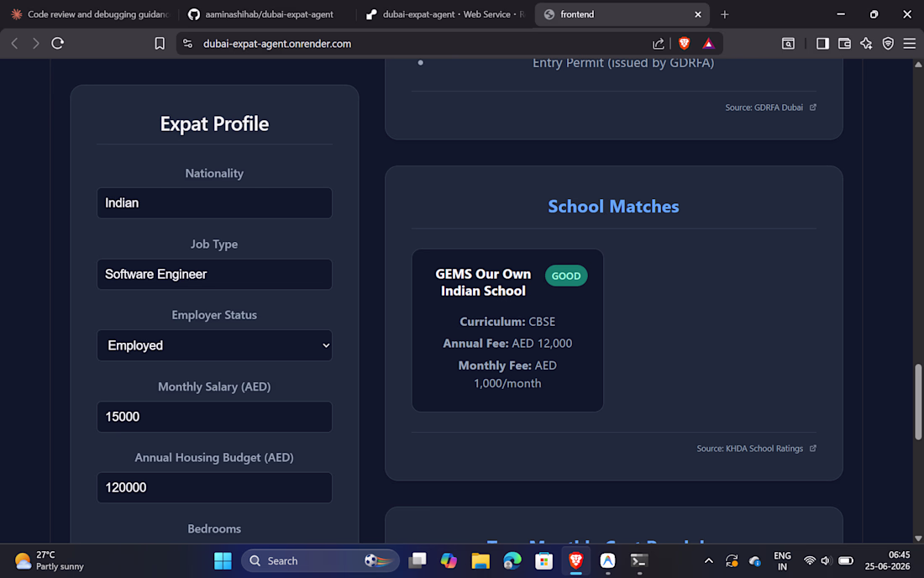The height and width of the screenshot is (578, 924).
Task: Open Task View on the taskbar
Action: (x=417, y=561)
